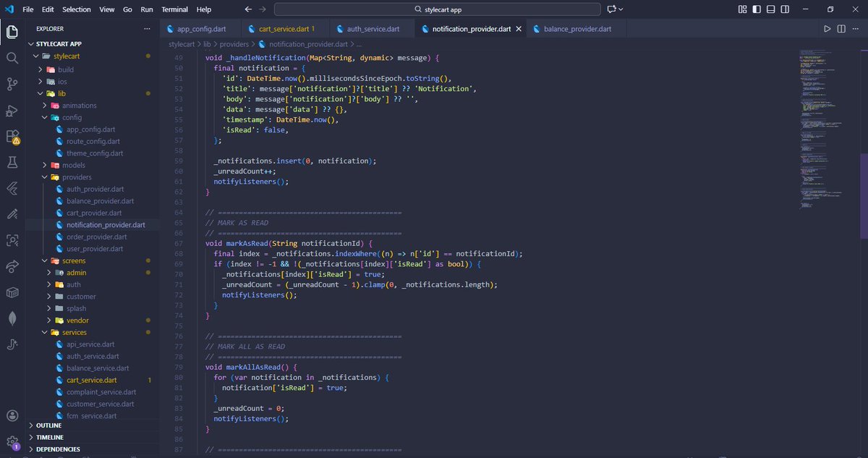
Task: Open the Testing flask view
Action: tap(12, 163)
